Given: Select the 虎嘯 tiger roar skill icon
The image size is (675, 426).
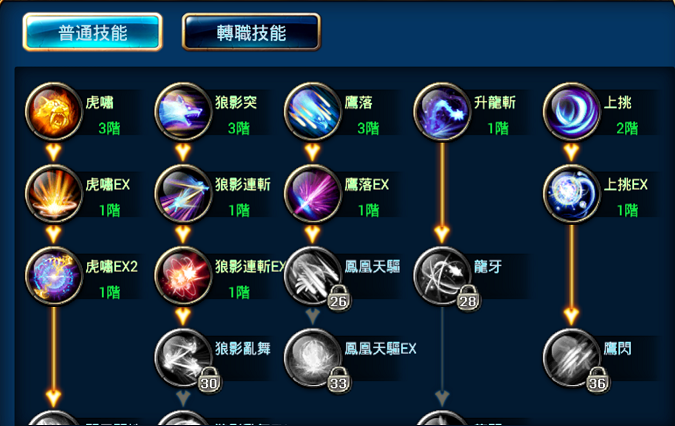Looking at the screenshot, I should click(54, 112).
